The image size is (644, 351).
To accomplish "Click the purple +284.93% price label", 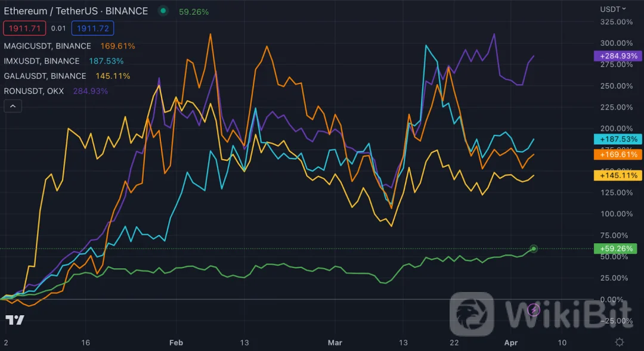I will pyautogui.click(x=618, y=56).
